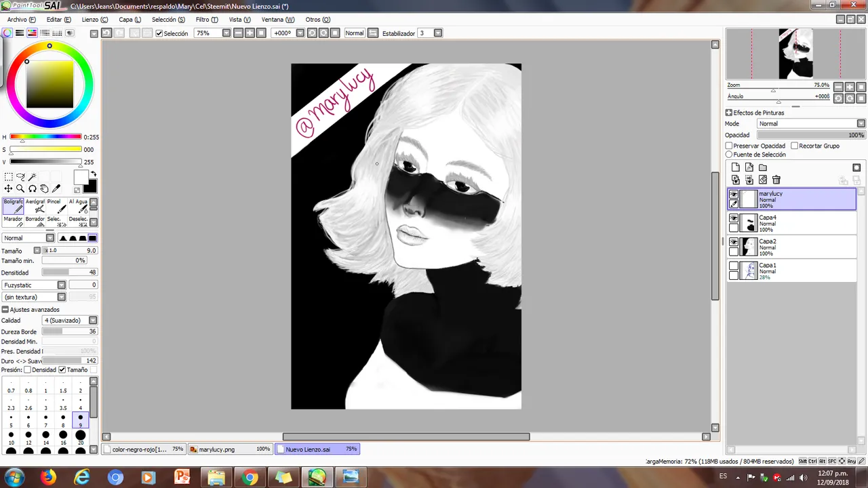Select the hand pan tool
This screenshot has width=868, height=488.
[44, 188]
